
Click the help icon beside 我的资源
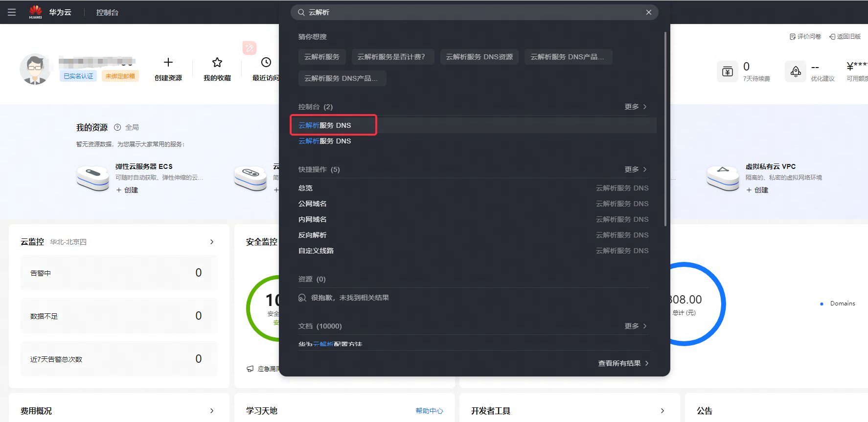tap(117, 127)
